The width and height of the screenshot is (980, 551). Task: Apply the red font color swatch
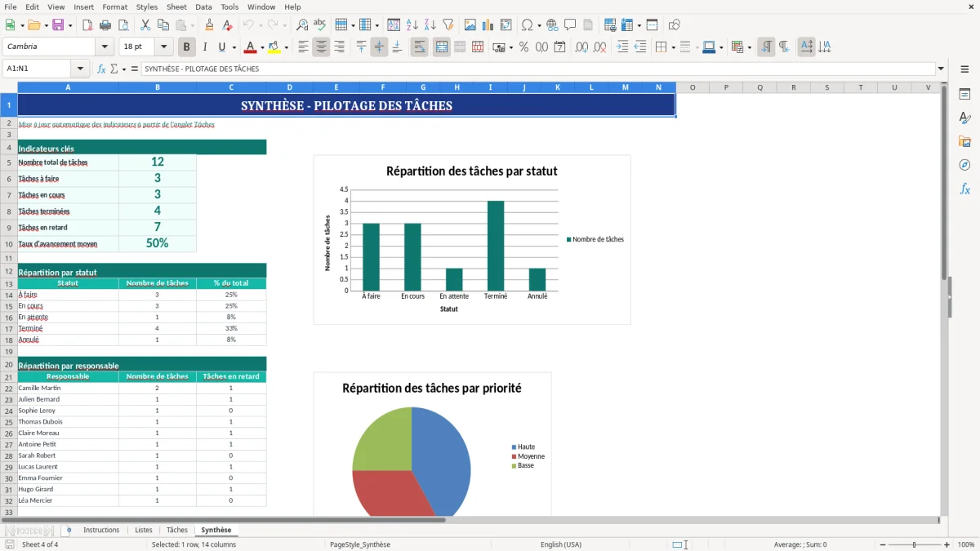click(x=250, y=47)
